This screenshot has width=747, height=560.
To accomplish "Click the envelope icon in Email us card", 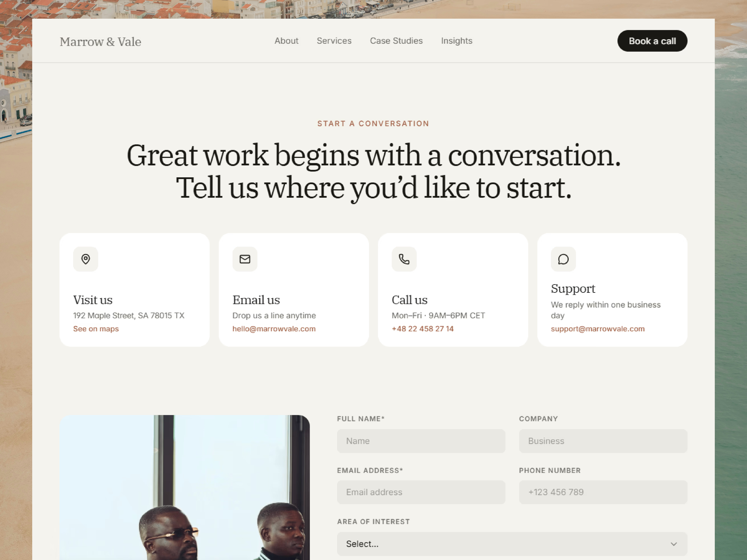I will pos(245,259).
